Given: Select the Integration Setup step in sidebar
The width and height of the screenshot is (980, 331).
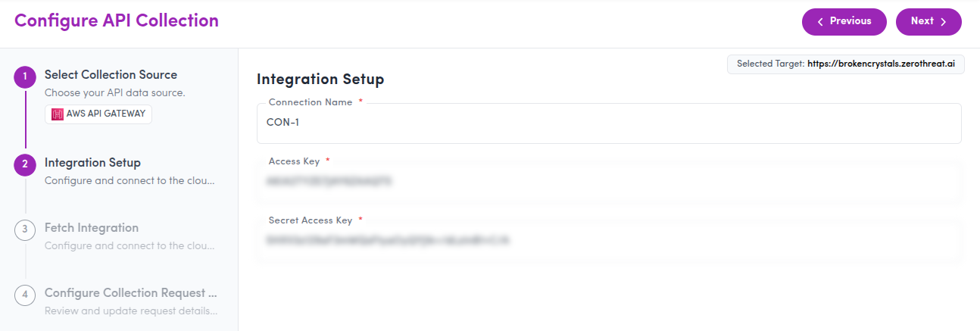Looking at the screenshot, I should tap(92, 163).
